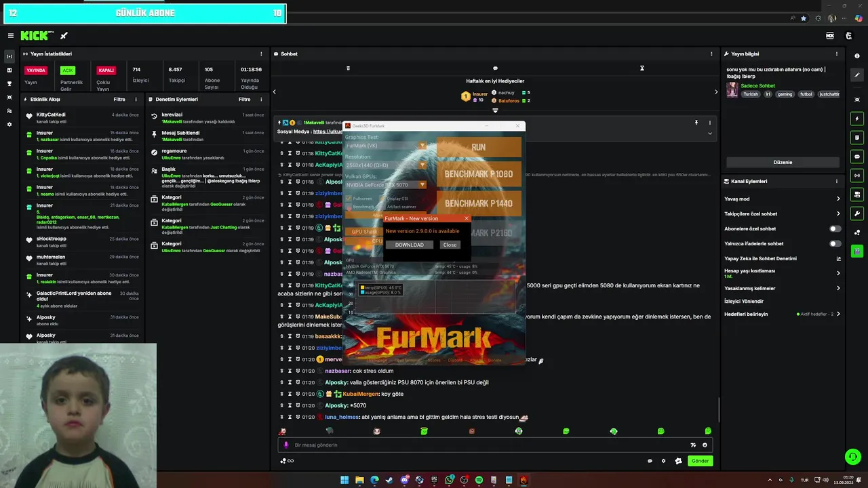Click the green support headset button
The height and width of the screenshot is (488, 868).
pyautogui.click(x=852, y=457)
